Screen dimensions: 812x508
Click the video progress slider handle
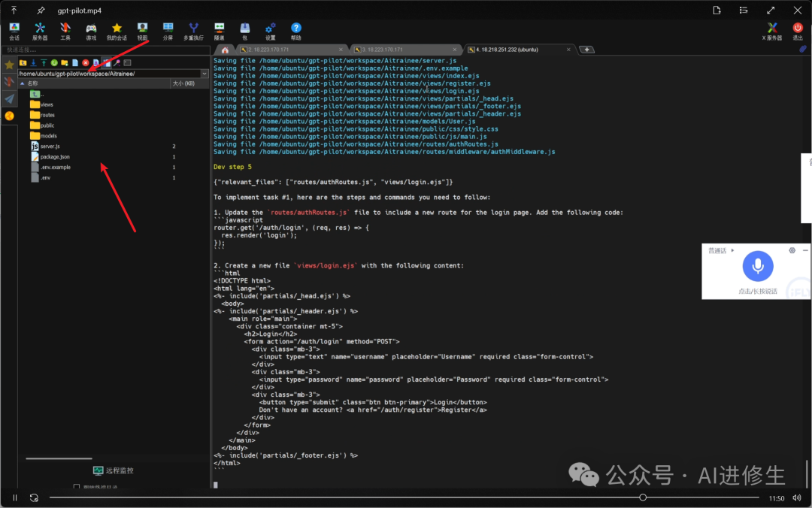click(x=643, y=497)
